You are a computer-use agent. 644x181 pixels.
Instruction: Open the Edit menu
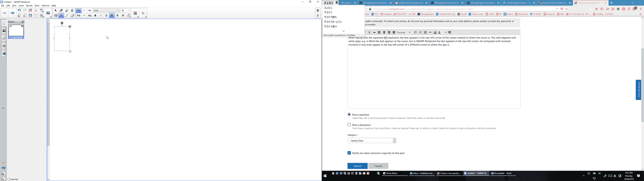(x=8, y=5)
